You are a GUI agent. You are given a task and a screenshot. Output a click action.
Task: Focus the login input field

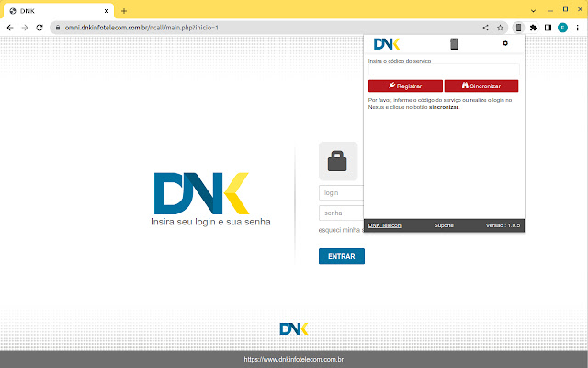[x=341, y=192]
